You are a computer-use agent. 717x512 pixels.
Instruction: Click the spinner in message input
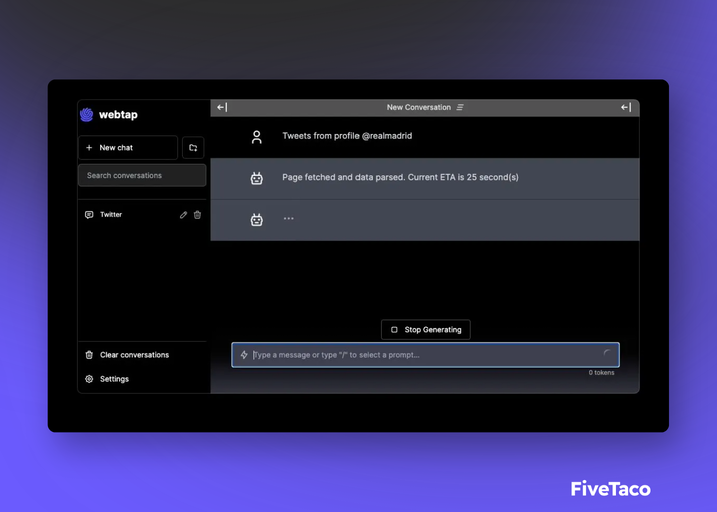pos(607,353)
